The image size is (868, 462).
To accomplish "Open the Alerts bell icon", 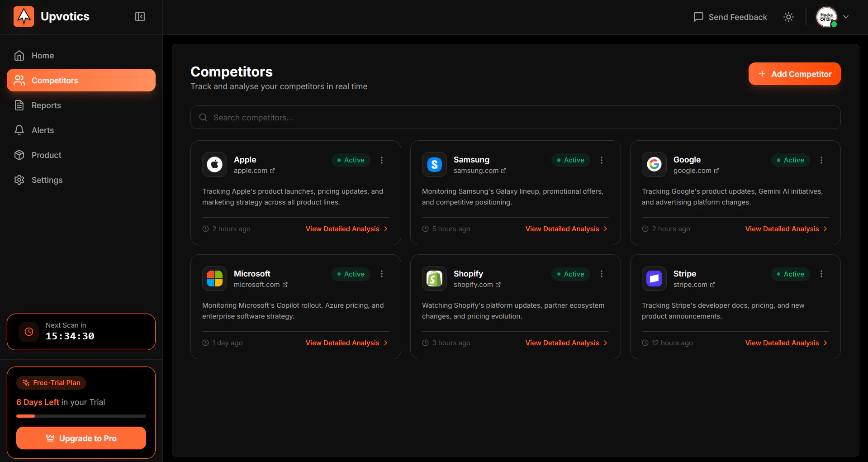I will click(x=19, y=130).
